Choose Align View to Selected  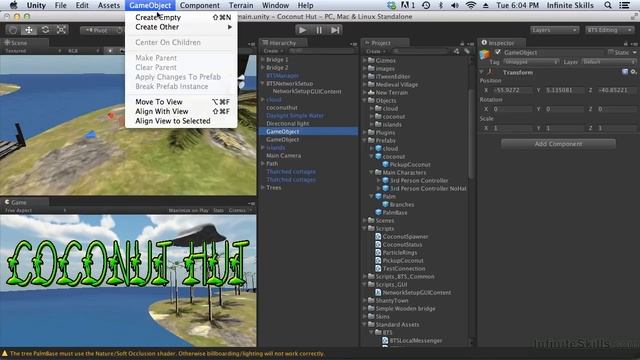181,121
